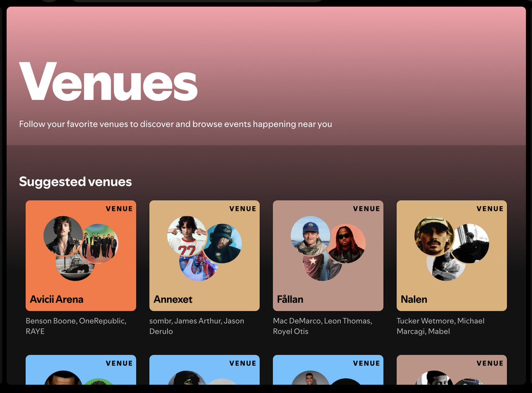Click the Benson Boone, OneRepublic, RAYE description
532x393 pixels.
coord(76,326)
